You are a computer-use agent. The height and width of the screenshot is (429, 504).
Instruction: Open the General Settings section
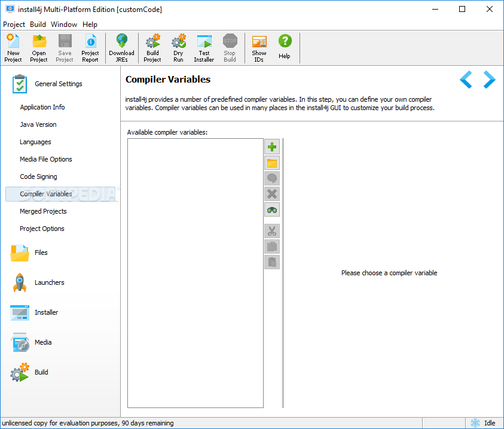(47, 84)
